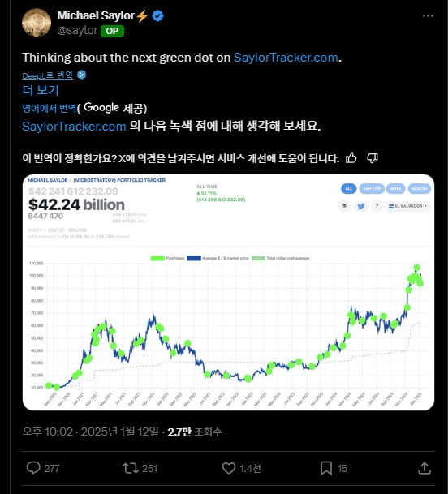Open the three-dot more options menu

click(x=428, y=15)
